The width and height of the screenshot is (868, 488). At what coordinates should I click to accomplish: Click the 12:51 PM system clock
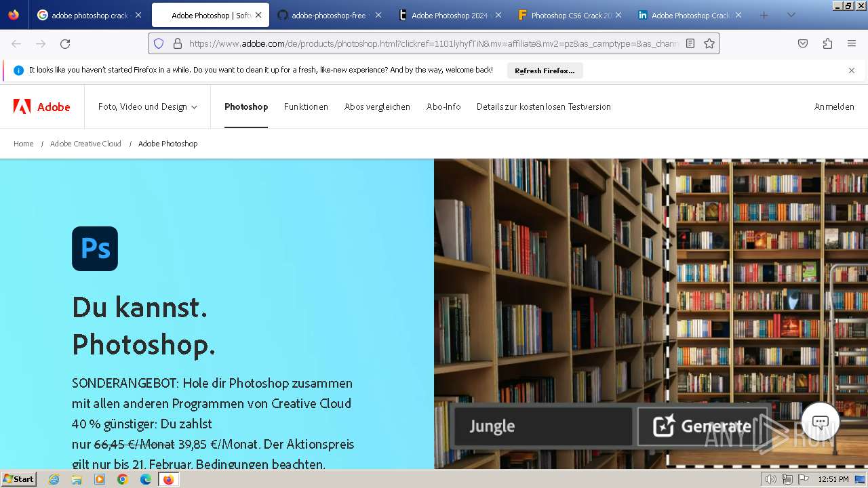click(x=833, y=479)
